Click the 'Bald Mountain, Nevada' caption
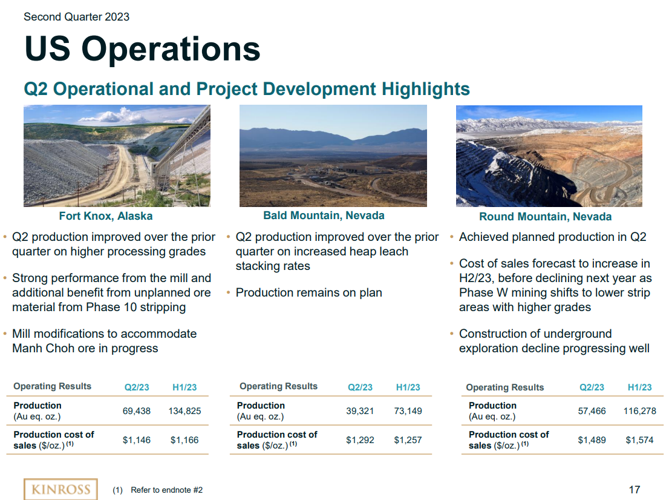 coord(324,215)
